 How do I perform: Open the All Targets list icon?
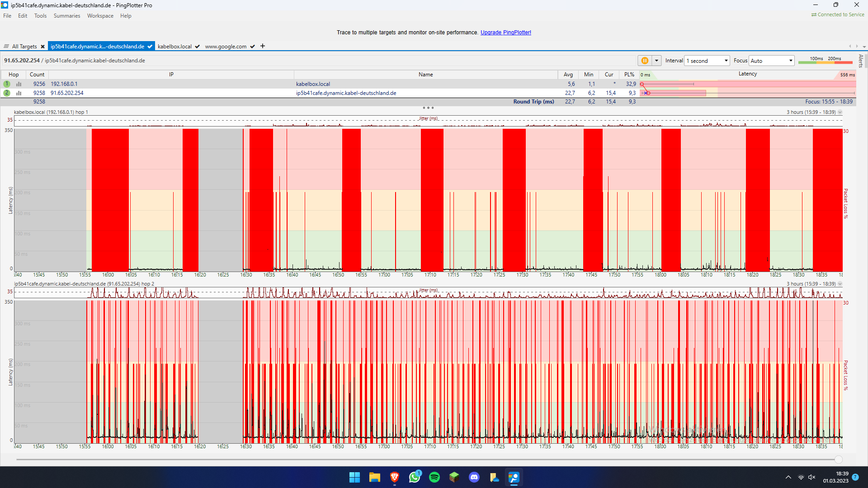tap(6, 47)
